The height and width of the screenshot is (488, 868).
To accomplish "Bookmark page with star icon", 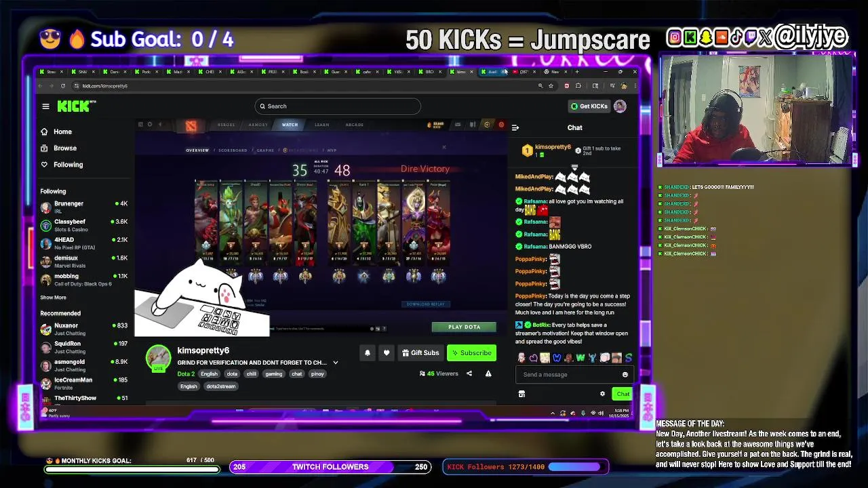I will [x=551, y=86].
